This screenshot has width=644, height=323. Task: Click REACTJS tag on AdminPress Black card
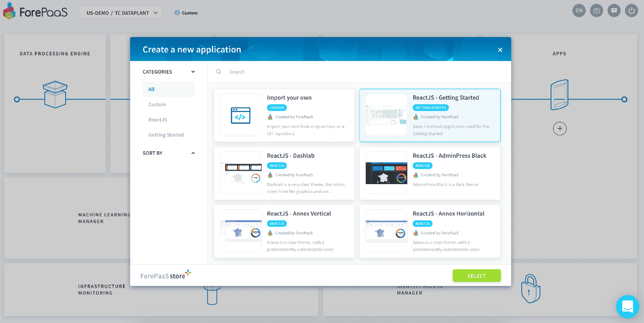[422, 166]
